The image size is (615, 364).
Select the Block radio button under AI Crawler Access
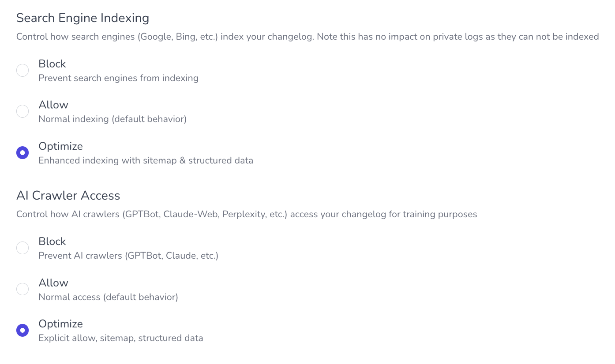coord(22,248)
